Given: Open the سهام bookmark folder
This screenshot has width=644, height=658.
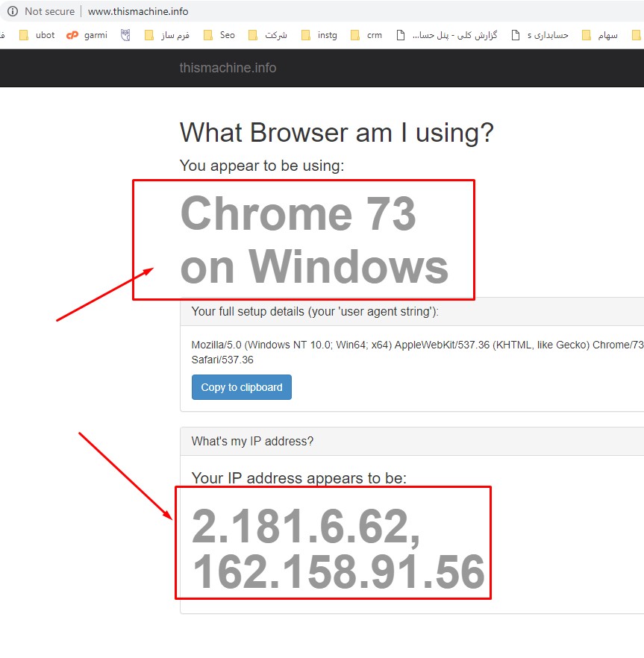Looking at the screenshot, I should [x=599, y=35].
